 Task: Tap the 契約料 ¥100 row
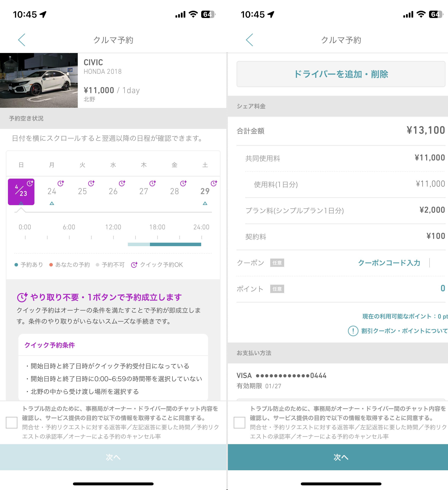[345, 236]
